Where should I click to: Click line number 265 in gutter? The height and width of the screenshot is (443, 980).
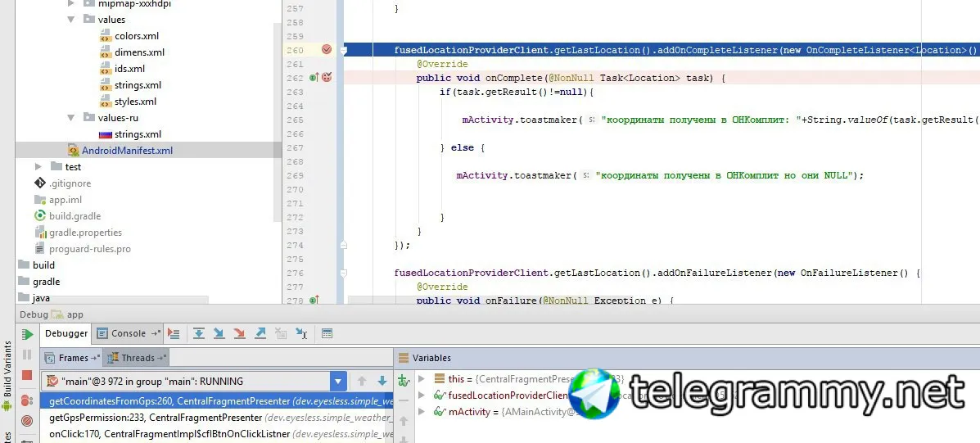pyautogui.click(x=295, y=120)
